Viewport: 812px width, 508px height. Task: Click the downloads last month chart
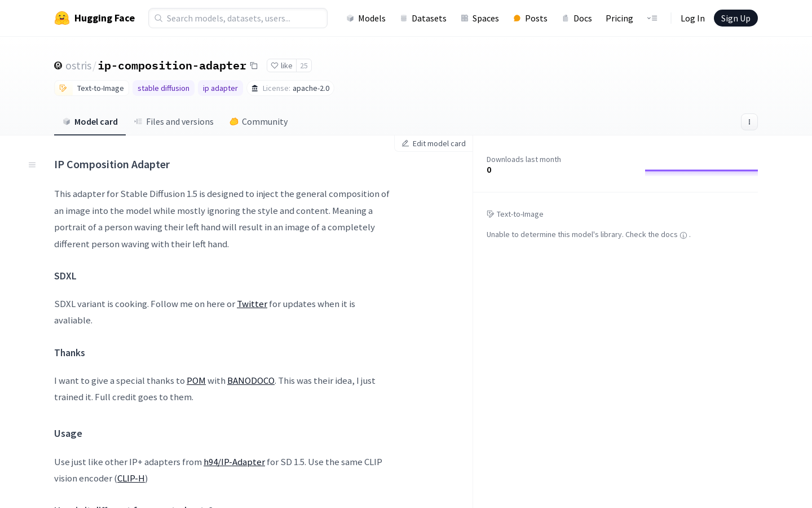tap(701, 173)
